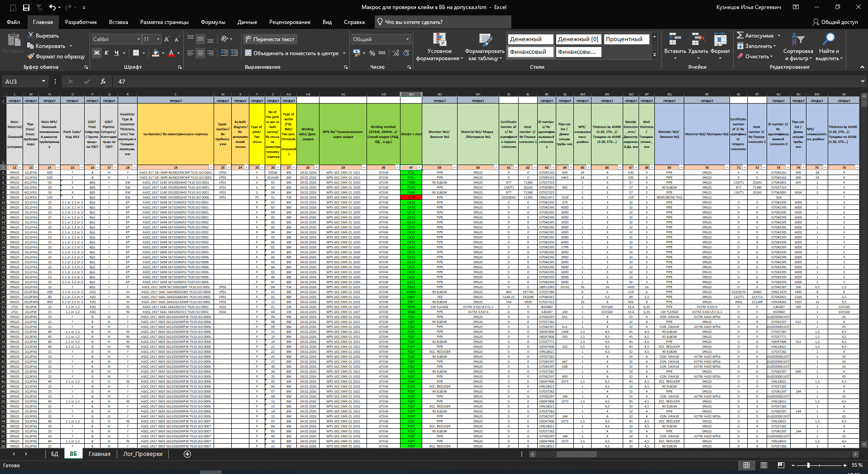
Task: Click the Format Painter (Формат по образцу) brush
Action: click(x=31, y=57)
